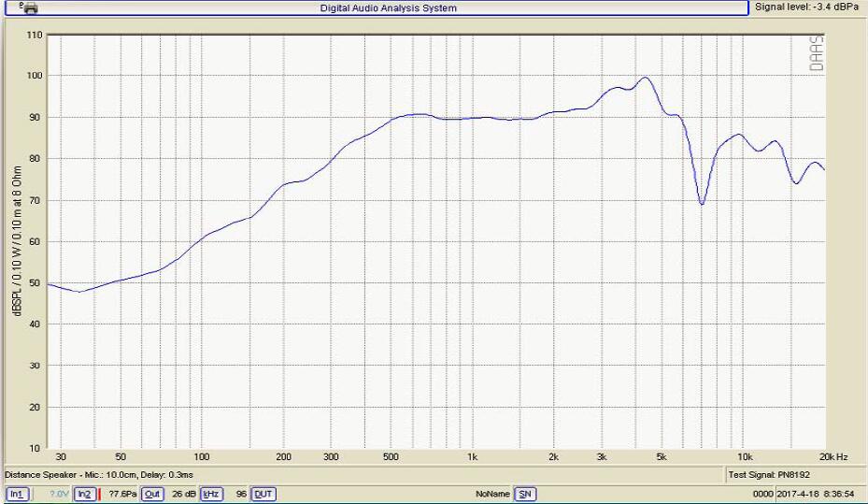868x504 pixels.
Task: Click the Pa reading next to In2
Action: [122, 494]
